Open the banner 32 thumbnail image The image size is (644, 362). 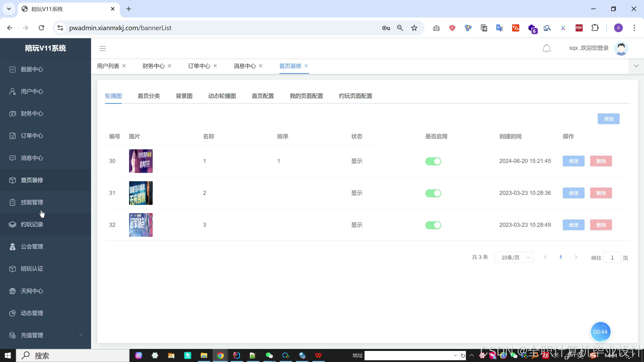141,225
